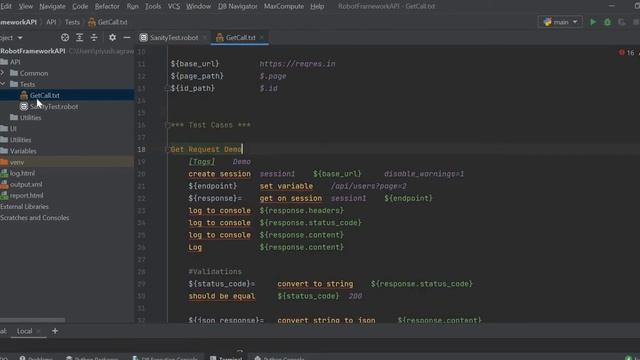Click the https://reqres.in URL value
Screen dimensions: 640x360
(298, 64)
